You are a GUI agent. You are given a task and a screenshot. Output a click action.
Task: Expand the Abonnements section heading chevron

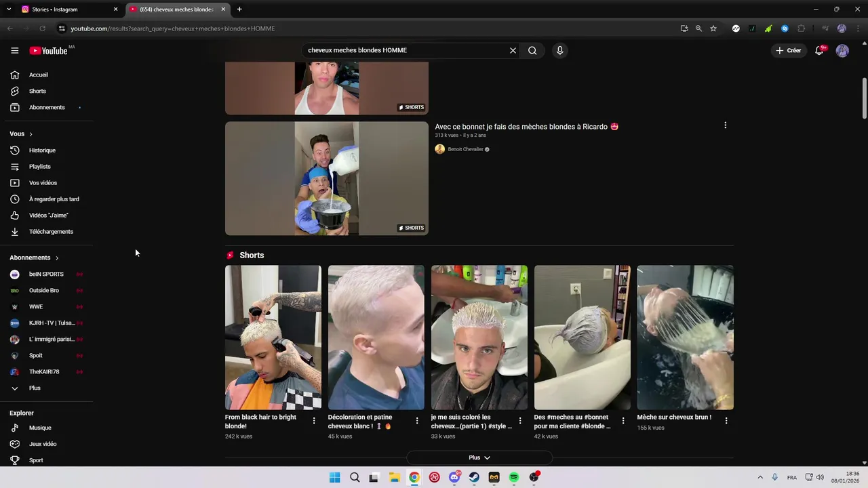[57, 258]
